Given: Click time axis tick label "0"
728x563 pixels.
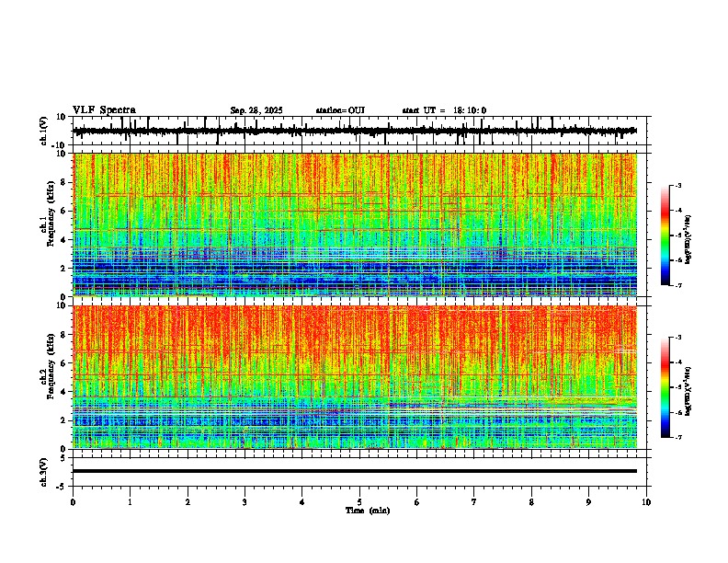Looking at the screenshot, I should (73, 502).
